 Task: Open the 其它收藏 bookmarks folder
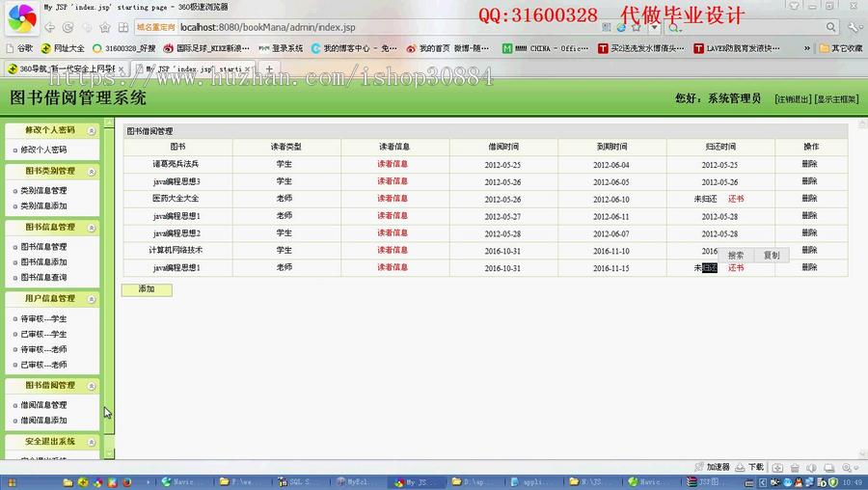tap(841, 49)
